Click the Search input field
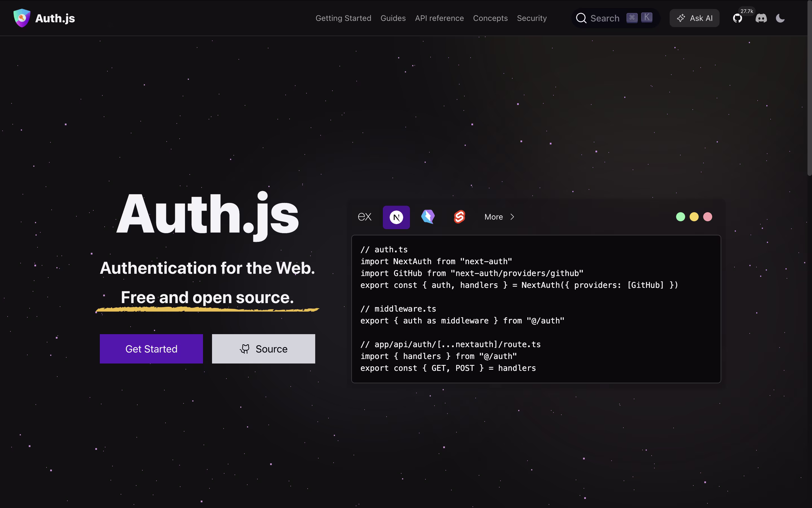This screenshot has height=508, width=812. (x=616, y=18)
